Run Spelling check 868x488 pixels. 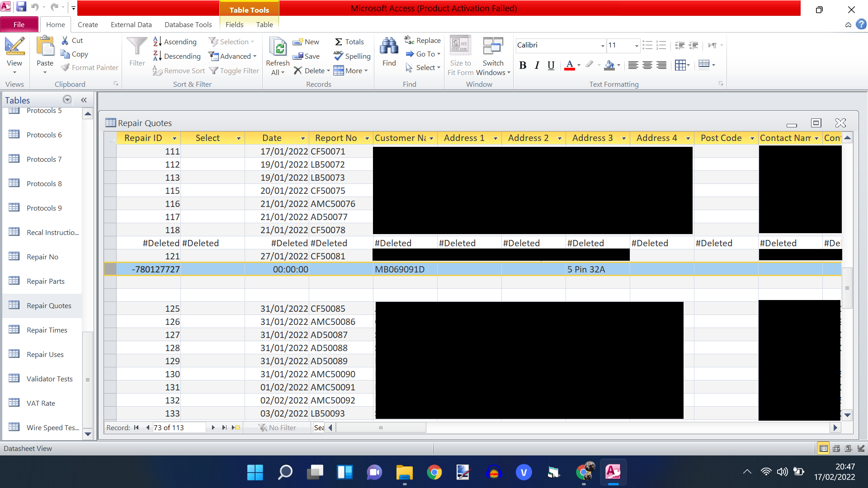(x=352, y=56)
